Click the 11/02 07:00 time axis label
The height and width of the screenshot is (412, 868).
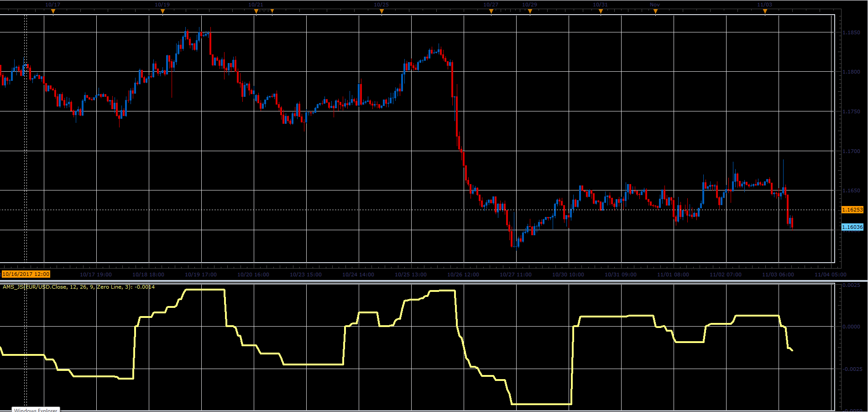[x=726, y=275]
